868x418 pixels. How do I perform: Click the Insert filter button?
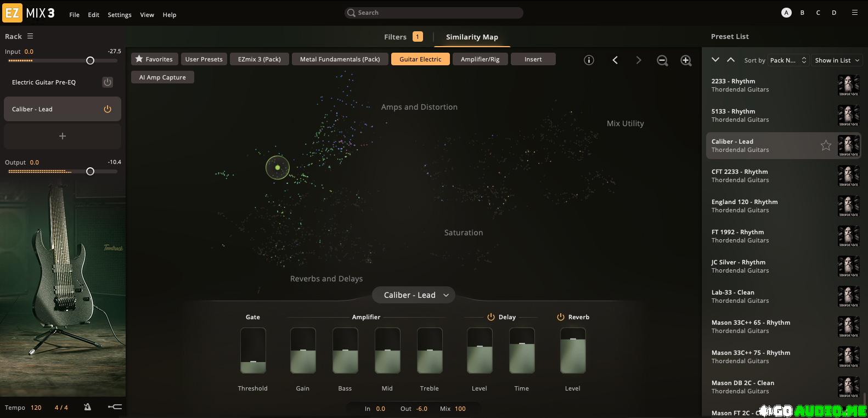coord(533,59)
